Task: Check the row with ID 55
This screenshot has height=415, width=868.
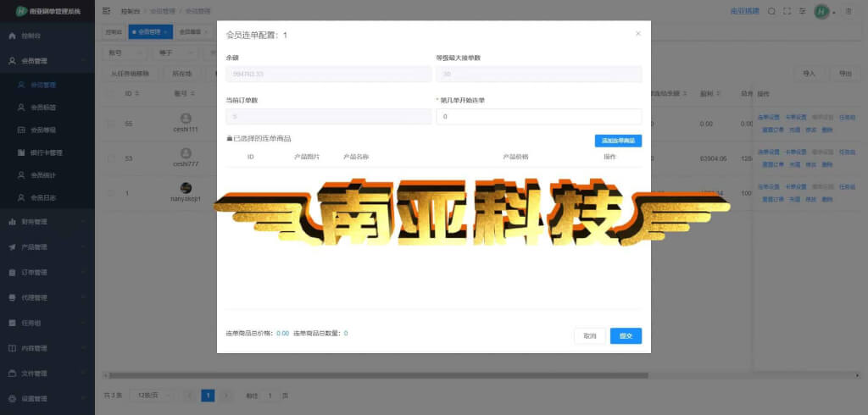Action: 111,124
